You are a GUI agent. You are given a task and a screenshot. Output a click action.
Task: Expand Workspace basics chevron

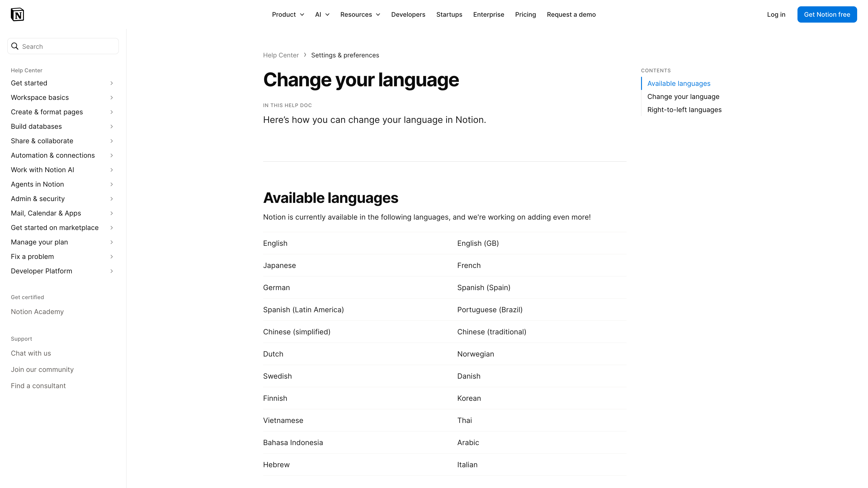point(111,98)
